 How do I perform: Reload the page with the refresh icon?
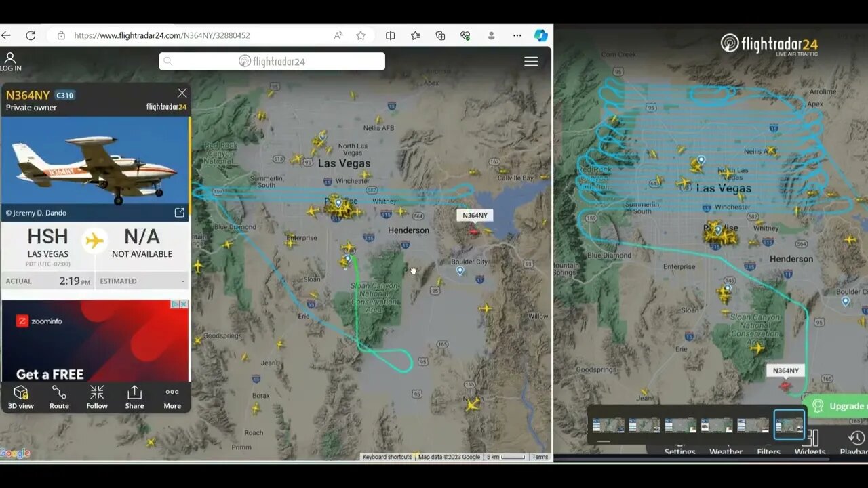click(x=31, y=35)
